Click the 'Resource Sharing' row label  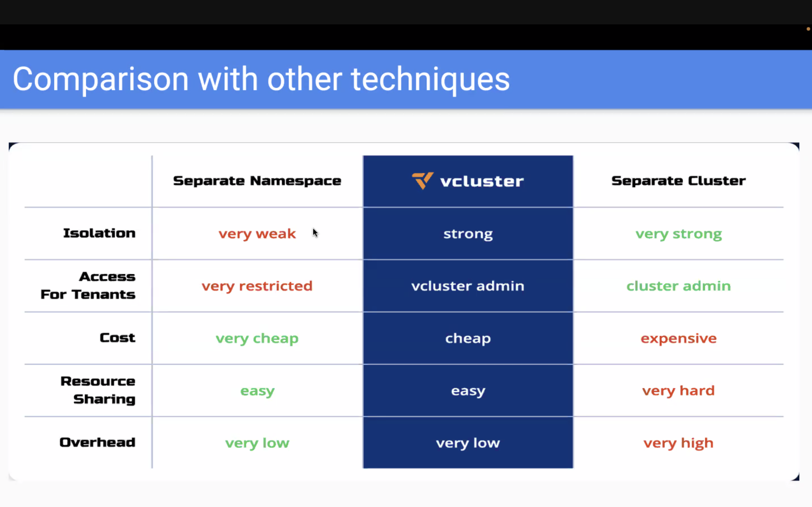coord(98,390)
